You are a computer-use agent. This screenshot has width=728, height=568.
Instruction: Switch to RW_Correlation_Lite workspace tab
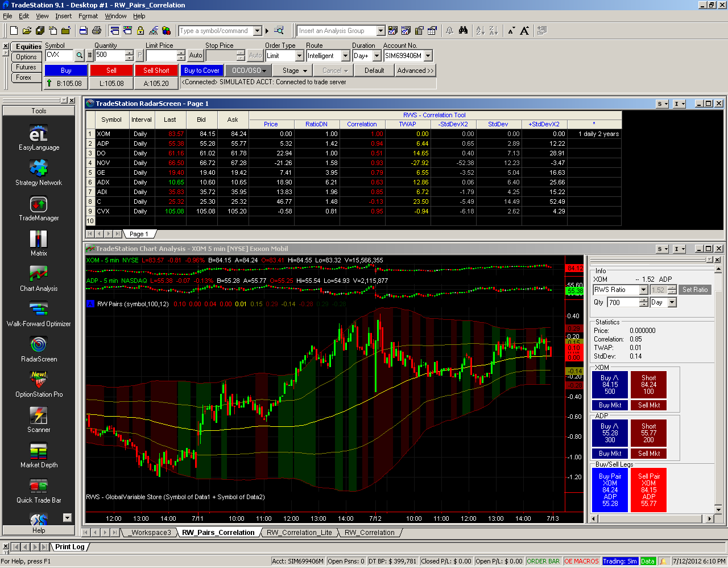pyautogui.click(x=299, y=533)
